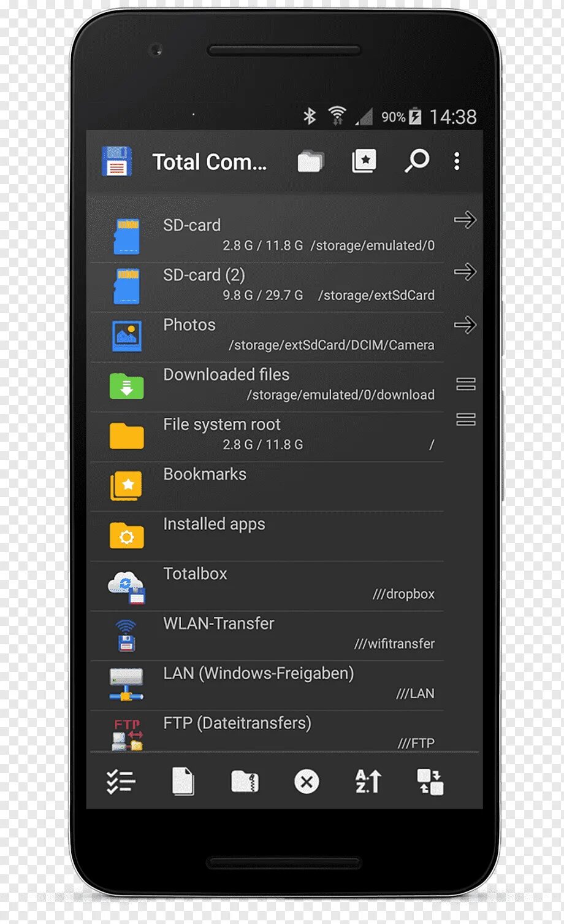Click the ///dropbox path text
564x924 pixels.
tap(403, 594)
